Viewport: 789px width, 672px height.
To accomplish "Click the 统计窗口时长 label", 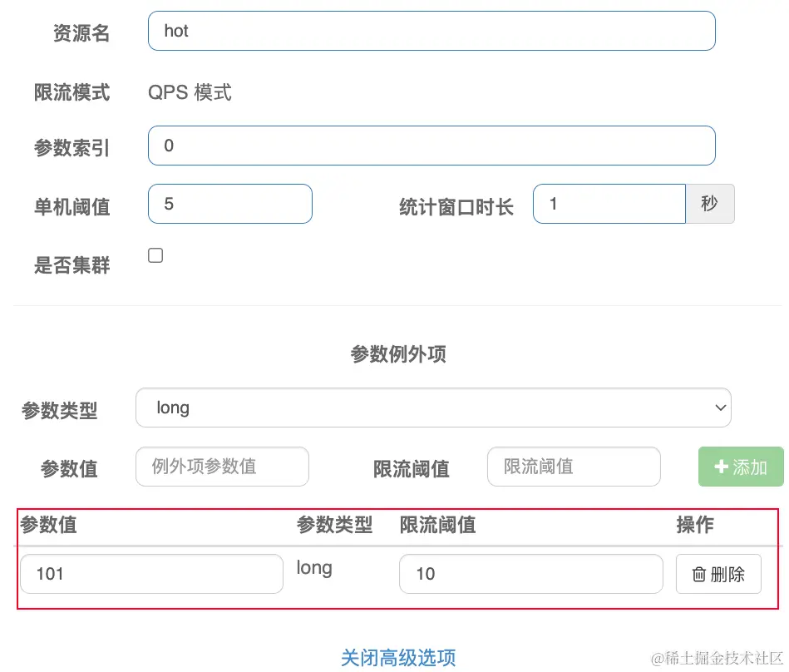I will tap(456, 207).
